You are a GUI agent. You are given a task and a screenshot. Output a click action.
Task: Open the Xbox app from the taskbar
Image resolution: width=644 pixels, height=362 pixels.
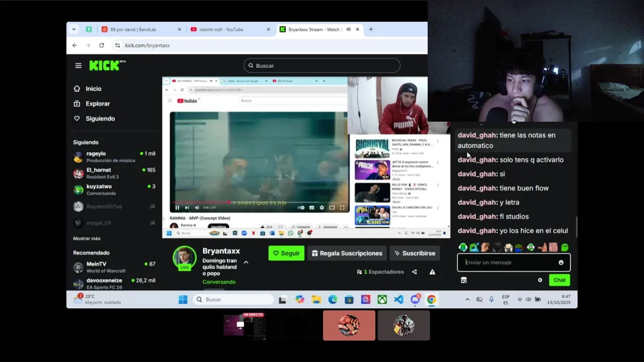[382, 300]
